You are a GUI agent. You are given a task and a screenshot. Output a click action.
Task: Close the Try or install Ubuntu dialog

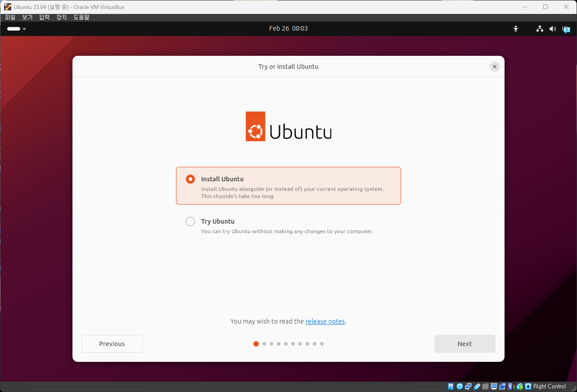(x=495, y=67)
